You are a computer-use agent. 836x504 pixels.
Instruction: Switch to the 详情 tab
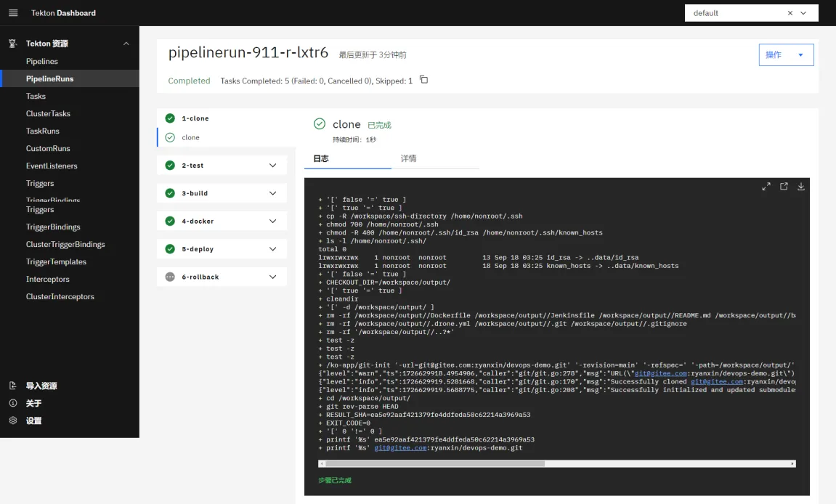click(435, 158)
